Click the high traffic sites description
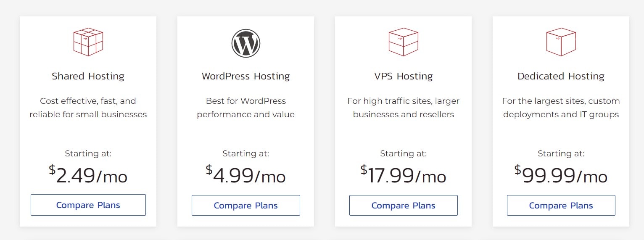Screen dimensions: 644x240 click(404, 108)
